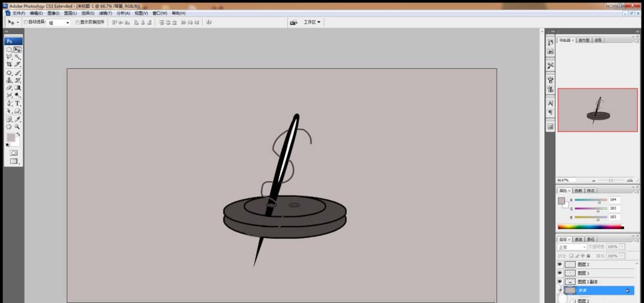The image size is (644, 303).
Task: Collapse the toolbox double-arrow header
Action: tap(6, 32)
